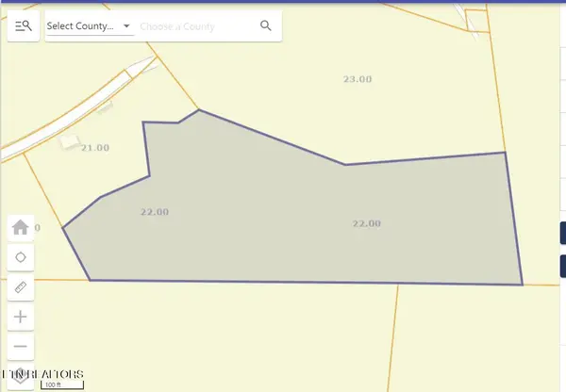Click the 100 ft scale bar
Screen dimensions: 566x392
click(x=63, y=384)
